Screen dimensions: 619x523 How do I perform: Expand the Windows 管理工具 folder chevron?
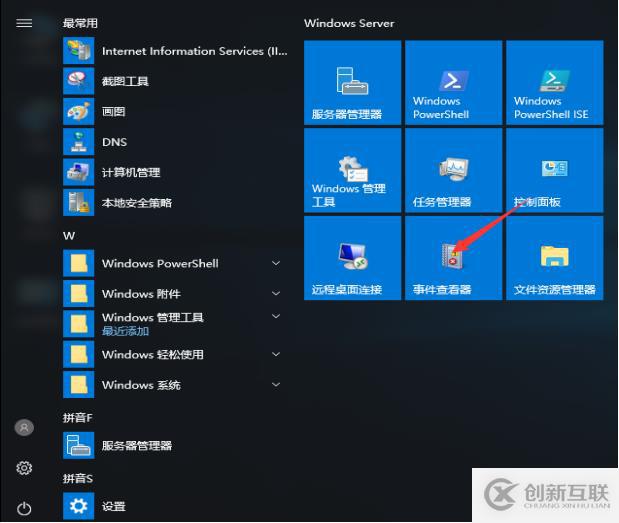(x=276, y=316)
